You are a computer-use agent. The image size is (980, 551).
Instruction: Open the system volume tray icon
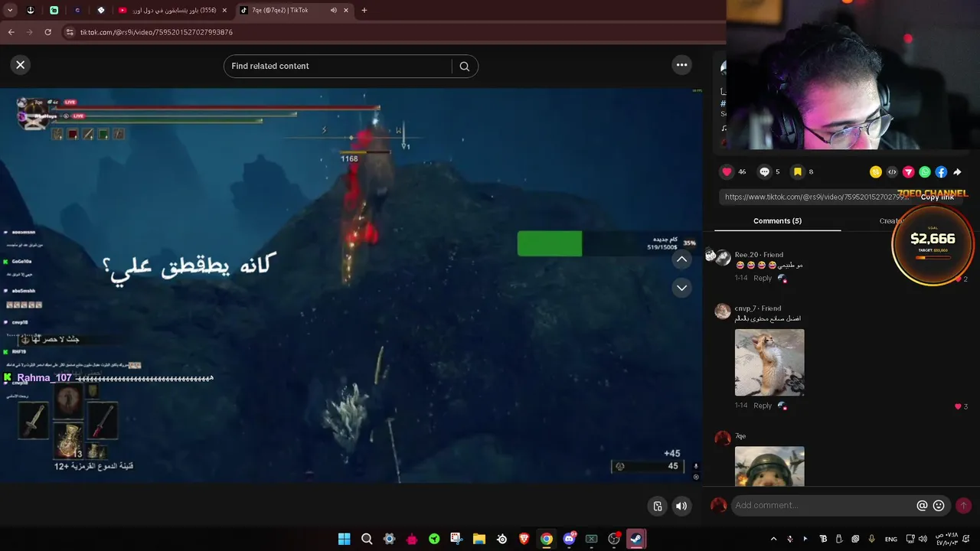[x=923, y=539]
